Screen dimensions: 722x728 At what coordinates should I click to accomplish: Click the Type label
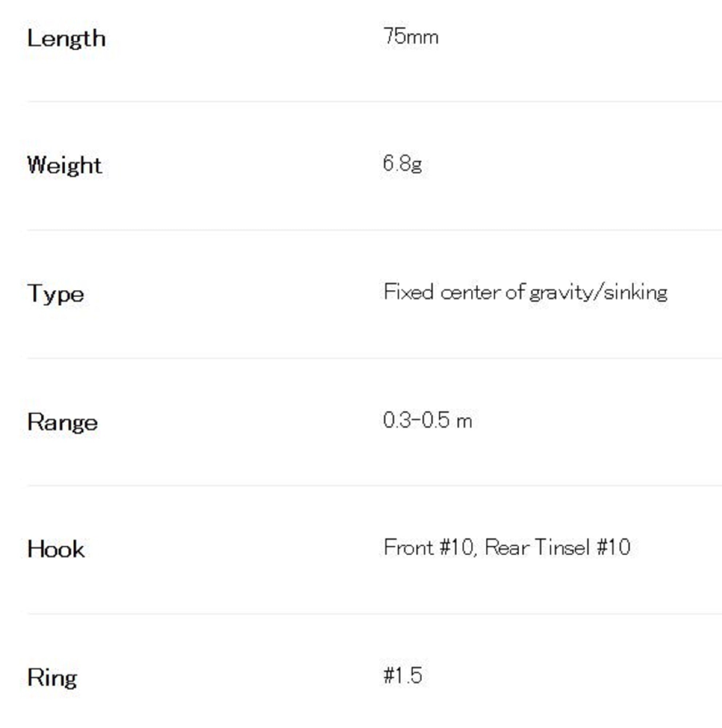(56, 294)
